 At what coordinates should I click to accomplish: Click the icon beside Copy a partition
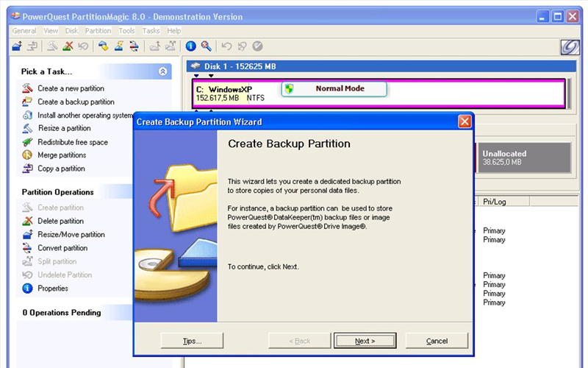[x=27, y=169]
